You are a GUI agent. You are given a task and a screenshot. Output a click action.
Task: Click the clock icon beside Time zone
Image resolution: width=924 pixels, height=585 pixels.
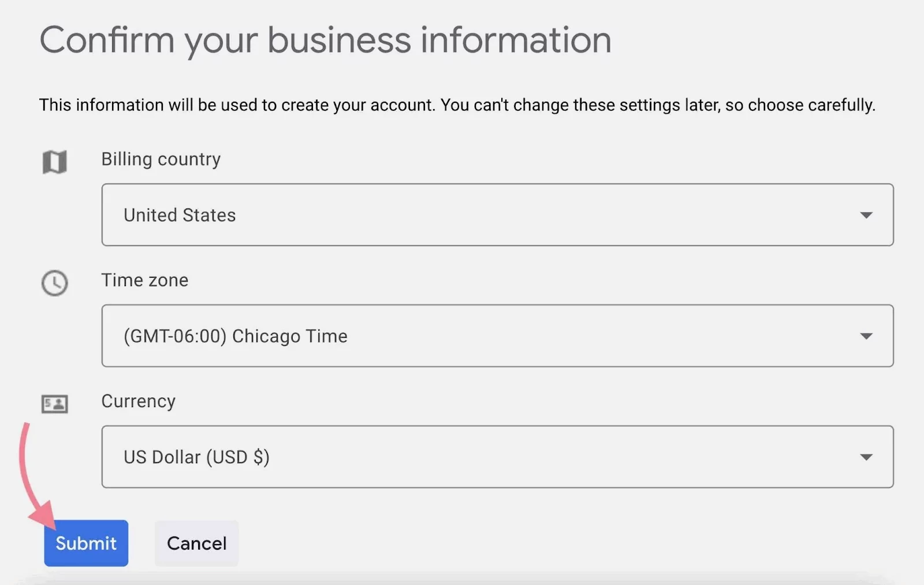click(x=55, y=283)
